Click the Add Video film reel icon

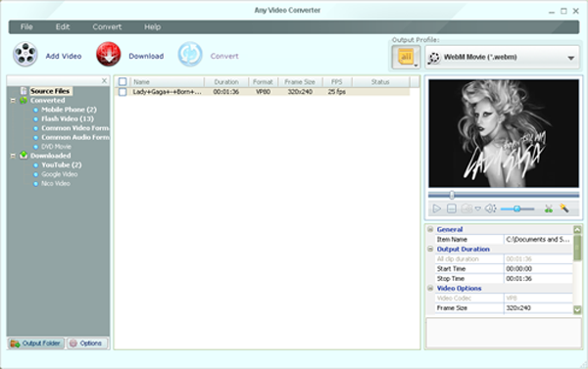point(25,54)
